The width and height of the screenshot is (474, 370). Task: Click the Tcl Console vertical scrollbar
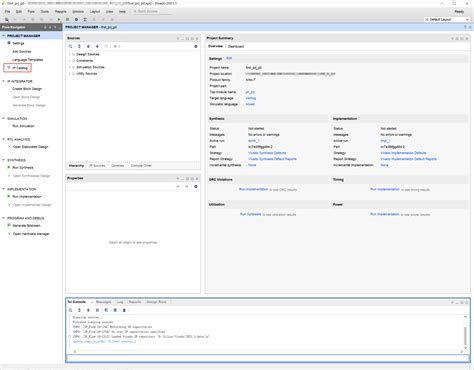point(465,335)
